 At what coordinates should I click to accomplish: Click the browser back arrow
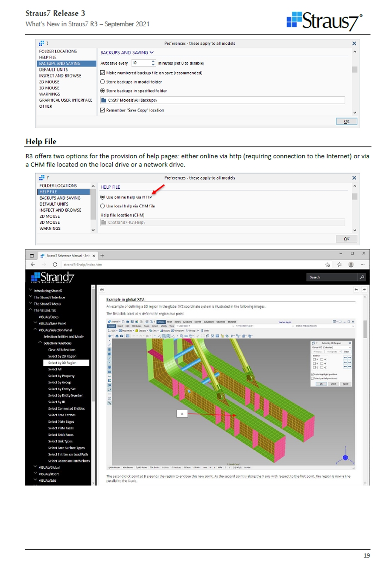[x=33, y=264]
